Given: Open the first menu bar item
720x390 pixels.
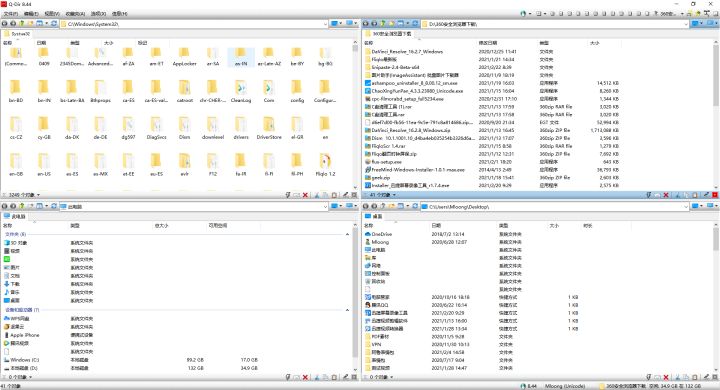Looking at the screenshot, I should click(11, 14).
